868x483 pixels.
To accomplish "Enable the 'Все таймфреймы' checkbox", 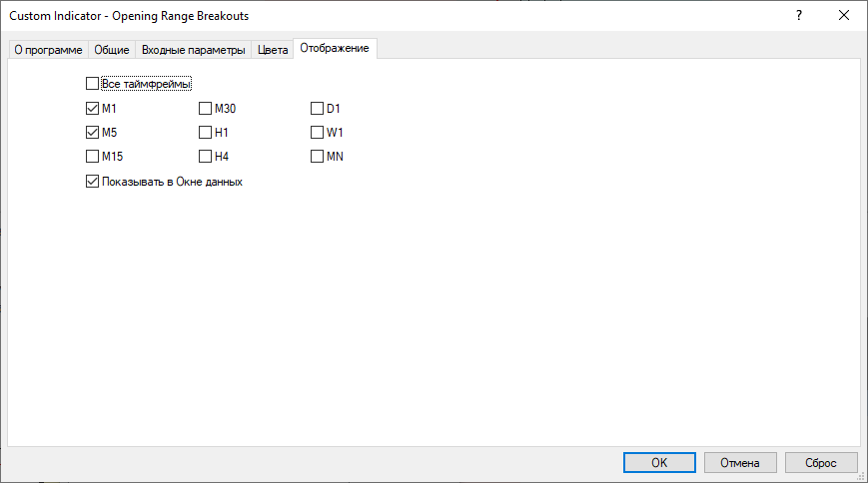I will click(93, 84).
